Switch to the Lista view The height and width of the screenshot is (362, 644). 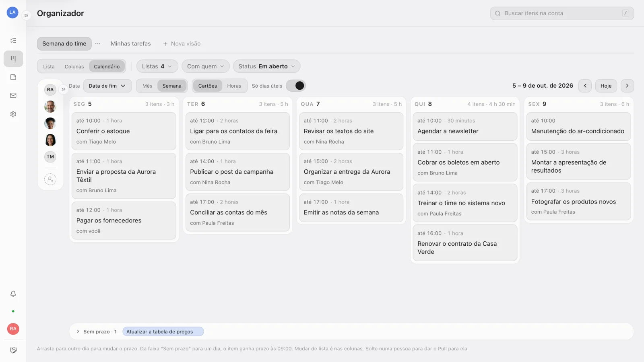click(x=49, y=67)
